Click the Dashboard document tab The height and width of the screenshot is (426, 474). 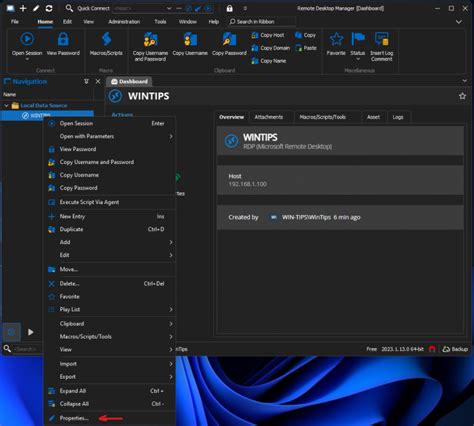pos(129,81)
